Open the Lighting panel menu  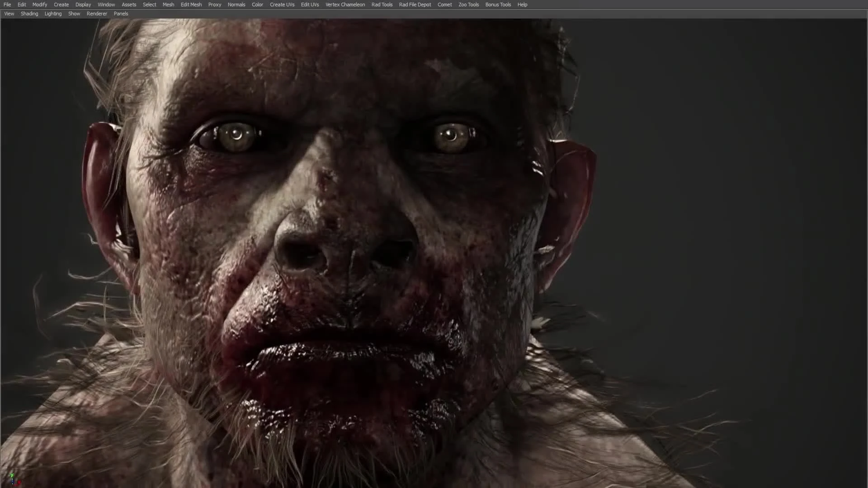click(x=53, y=14)
